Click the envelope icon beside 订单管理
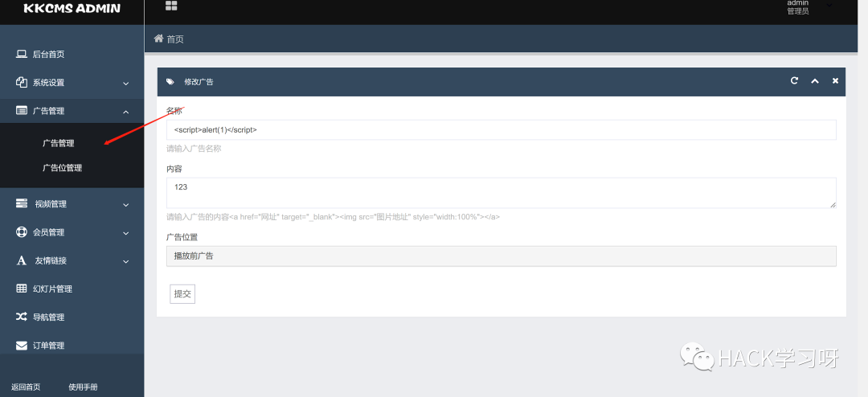Screen dimensions: 868x397 22,346
